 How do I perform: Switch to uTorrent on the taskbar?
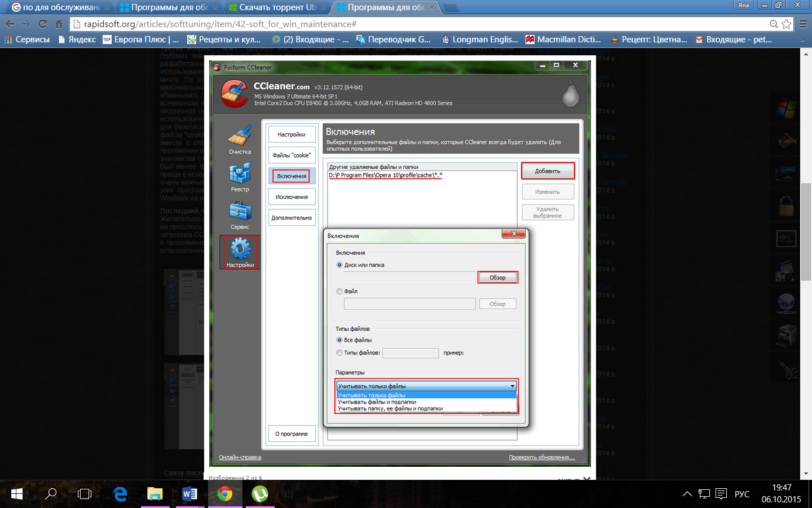(260, 494)
